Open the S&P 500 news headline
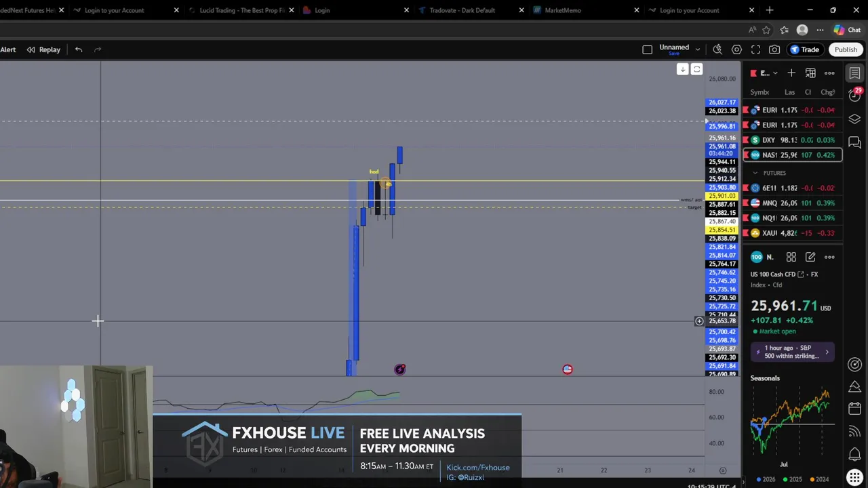Image resolution: width=868 pixels, height=488 pixels. click(x=793, y=352)
